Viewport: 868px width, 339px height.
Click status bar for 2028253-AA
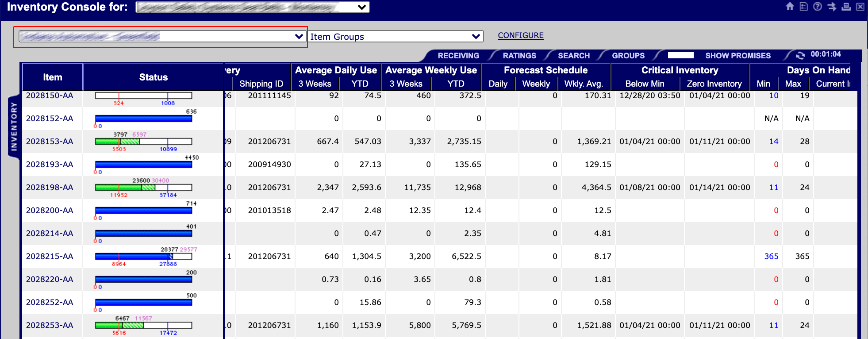(144, 325)
